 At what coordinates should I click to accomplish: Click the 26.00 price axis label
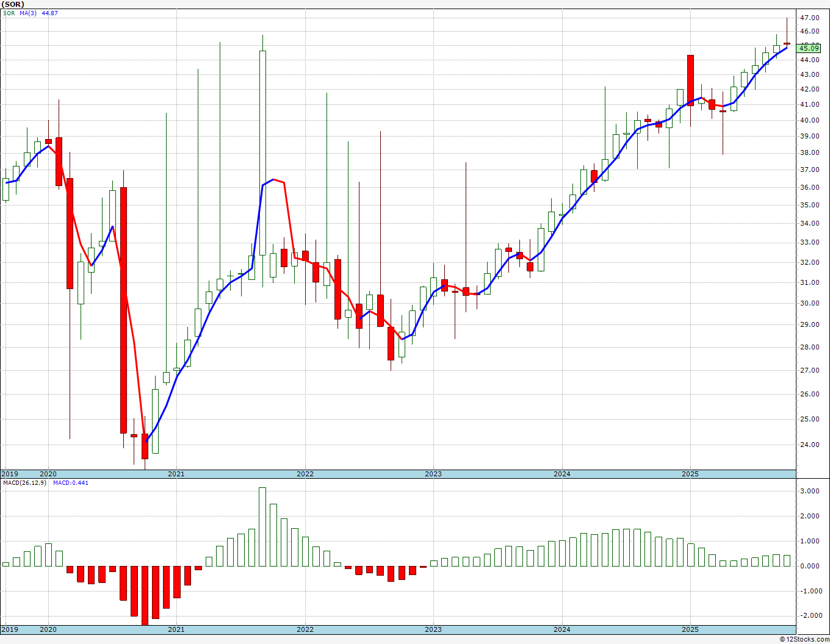810,395
